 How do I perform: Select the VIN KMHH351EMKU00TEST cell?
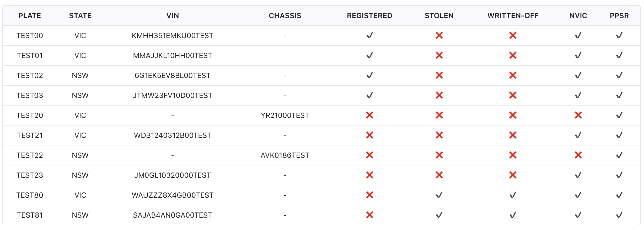(173, 35)
